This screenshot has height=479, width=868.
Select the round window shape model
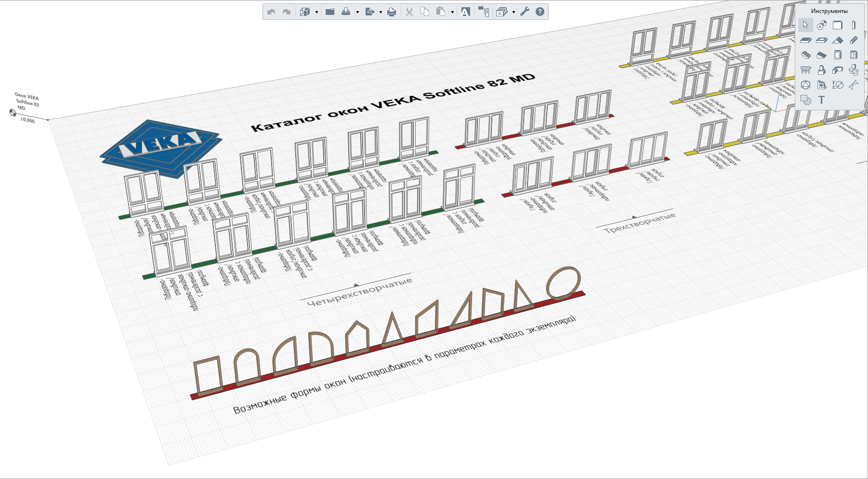tap(564, 283)
